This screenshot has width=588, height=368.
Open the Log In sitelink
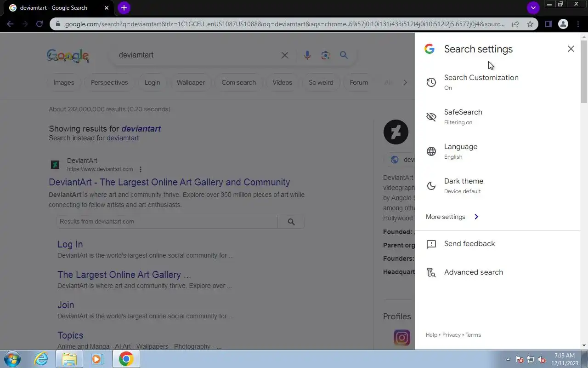[70, 244]
